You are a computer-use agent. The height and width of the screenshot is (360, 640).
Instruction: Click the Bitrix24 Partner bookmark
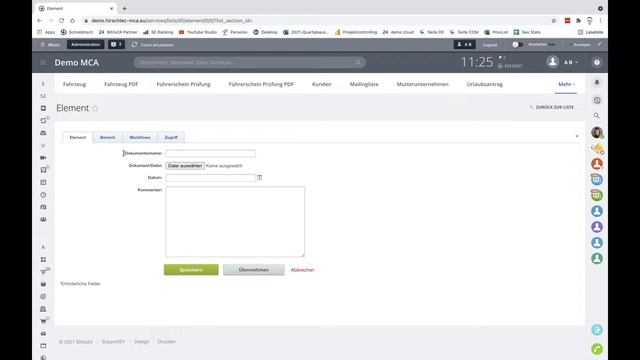point(118,32)
